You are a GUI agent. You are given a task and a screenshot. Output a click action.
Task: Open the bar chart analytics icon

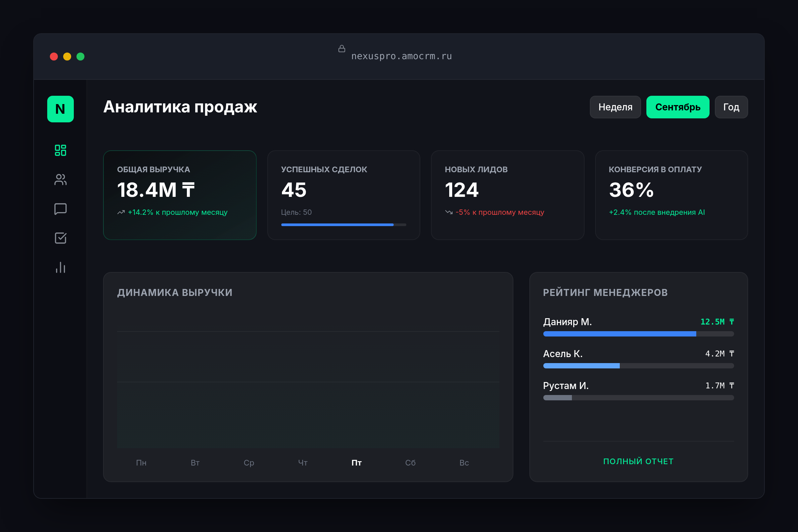pos(61,267)
